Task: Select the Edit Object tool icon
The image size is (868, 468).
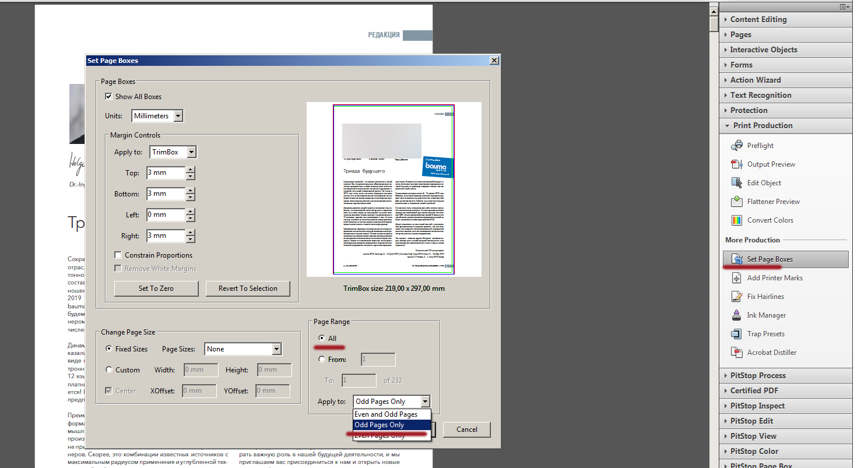Action: coord(736,183)
